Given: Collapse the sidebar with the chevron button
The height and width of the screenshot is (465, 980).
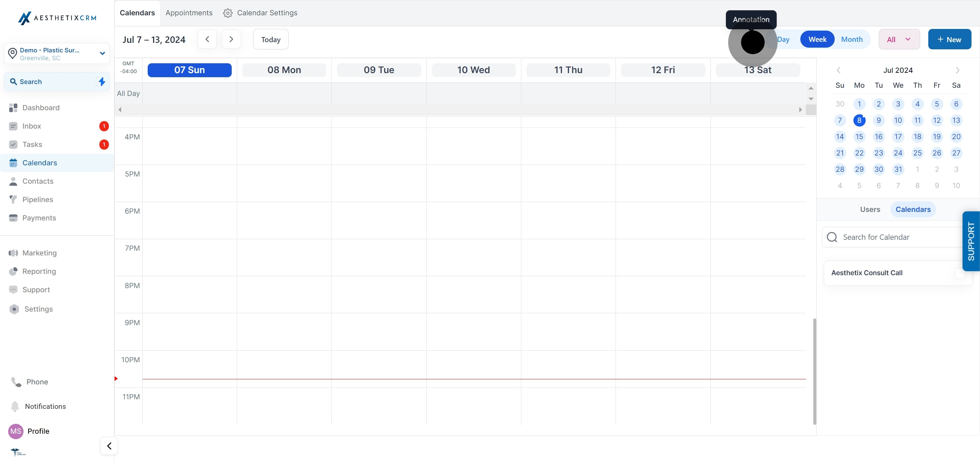Looking at the screenshot, I should pyautogui.click(x=109, y=446).
